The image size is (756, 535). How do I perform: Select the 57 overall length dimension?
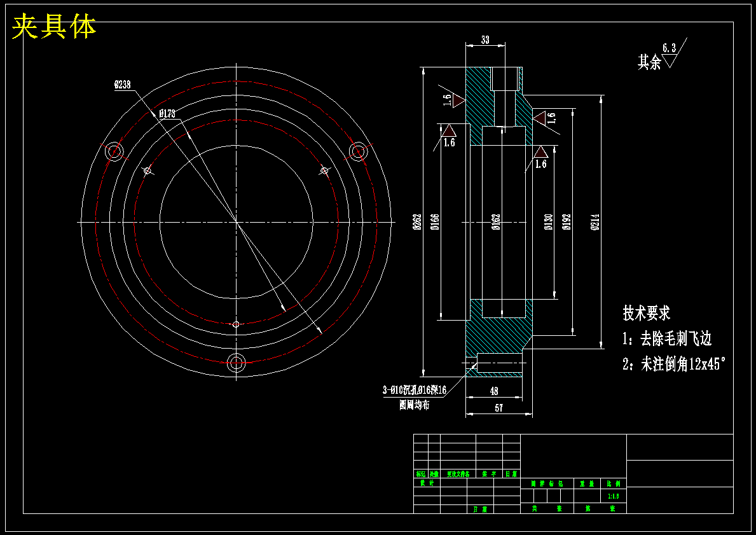click(498, 408)
